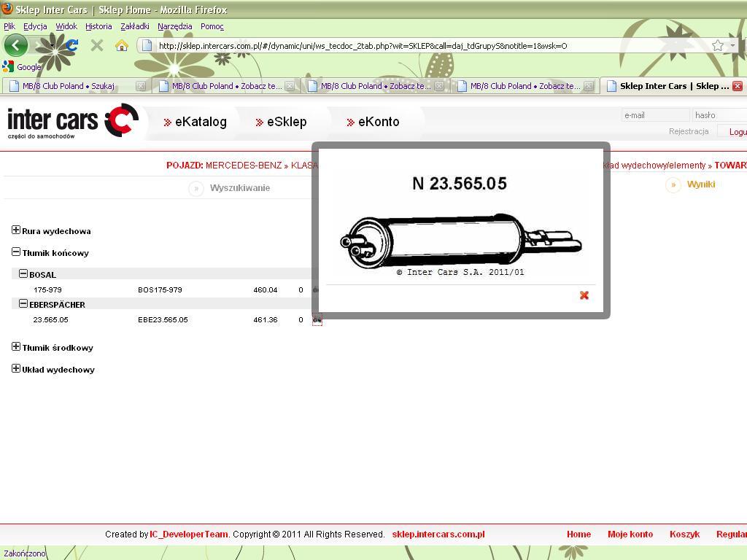Close the muffler image popup with red X
The height and width of the screenshot is (560, 747).
[584, 295]
